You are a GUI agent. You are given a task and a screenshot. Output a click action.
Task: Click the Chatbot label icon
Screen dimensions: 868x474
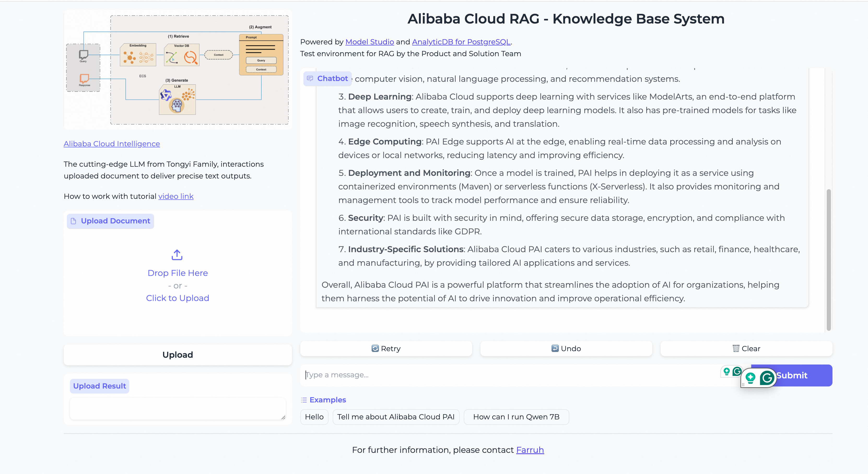(x=310, y=79)
